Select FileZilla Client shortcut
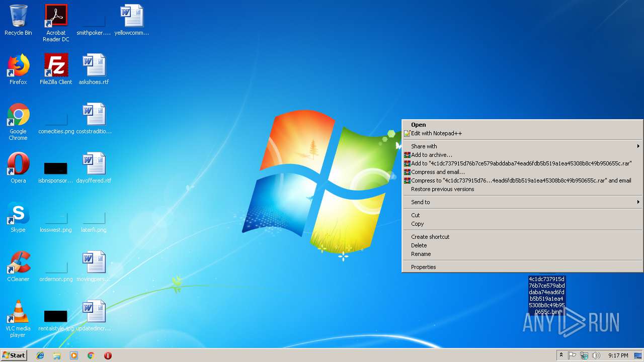The width and height of the screenshot is (644, 362). (x=56, y=69)
